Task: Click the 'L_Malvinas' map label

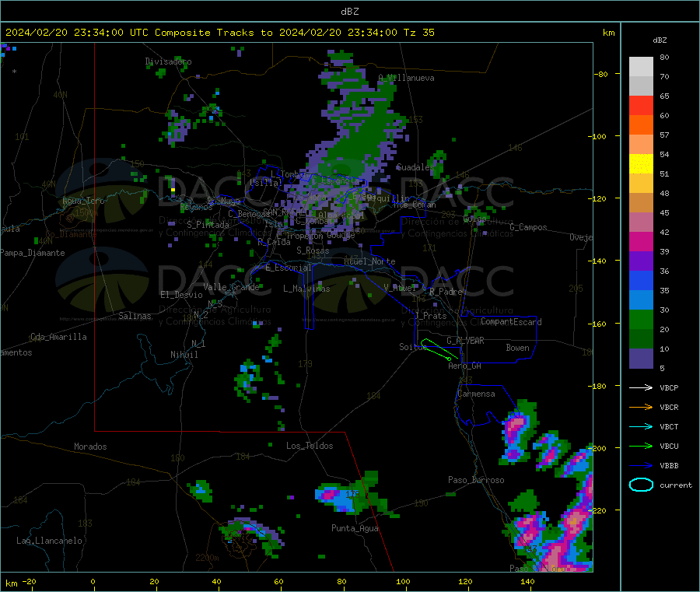Action: pos(306,289)
